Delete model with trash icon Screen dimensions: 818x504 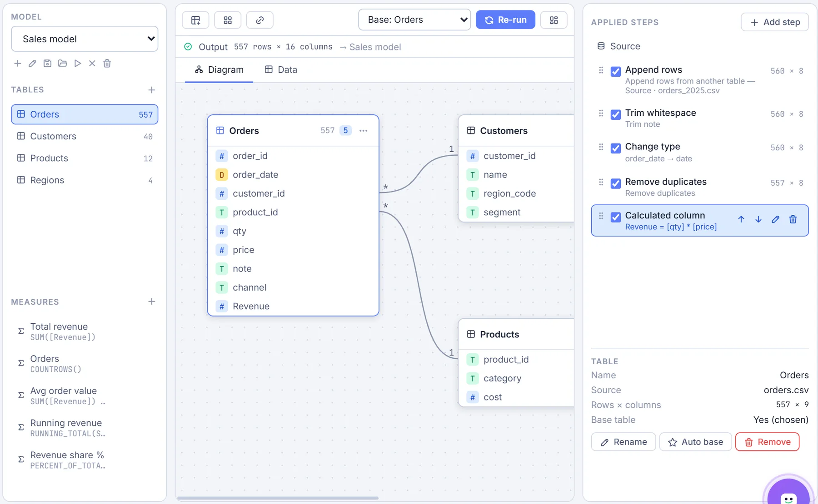pyautogui.click(x=107, y=64)
